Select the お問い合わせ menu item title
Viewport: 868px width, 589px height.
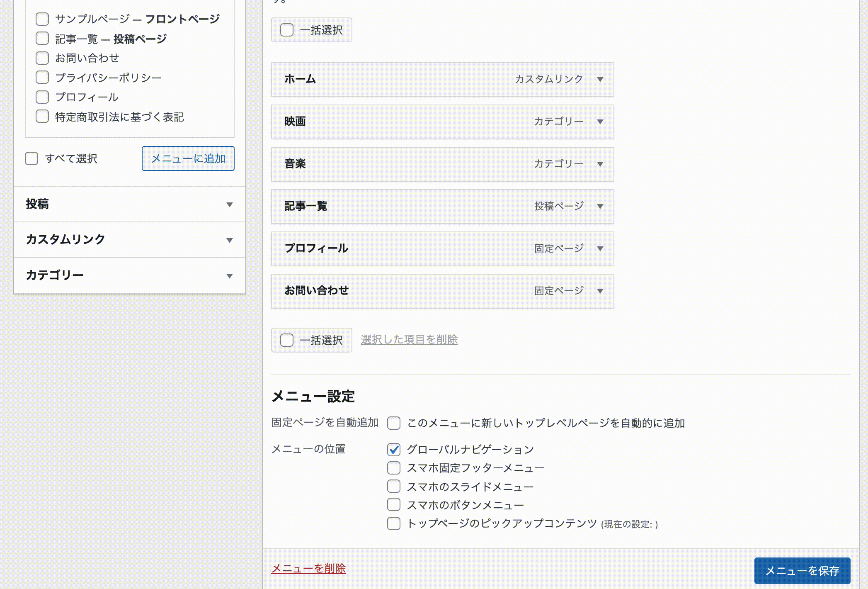click(317, 291)
